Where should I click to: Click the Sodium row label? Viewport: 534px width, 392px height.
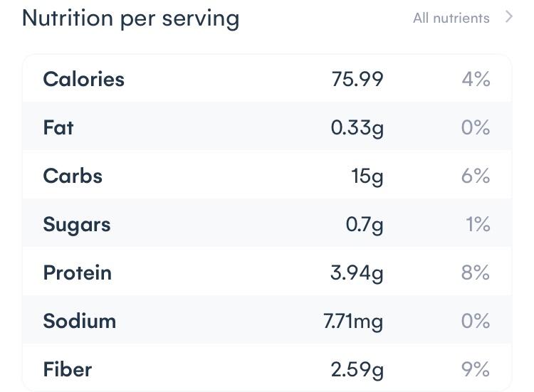pos(79,321)
